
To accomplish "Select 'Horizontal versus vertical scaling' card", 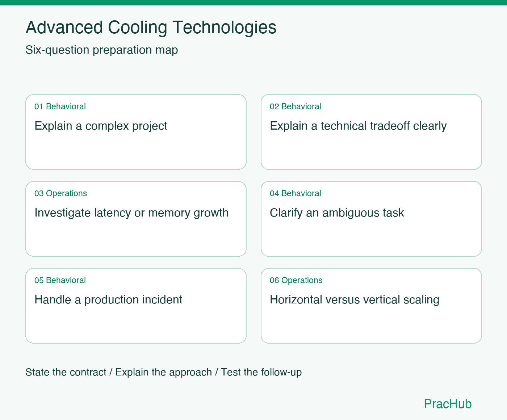I will [x=371, y=306].
